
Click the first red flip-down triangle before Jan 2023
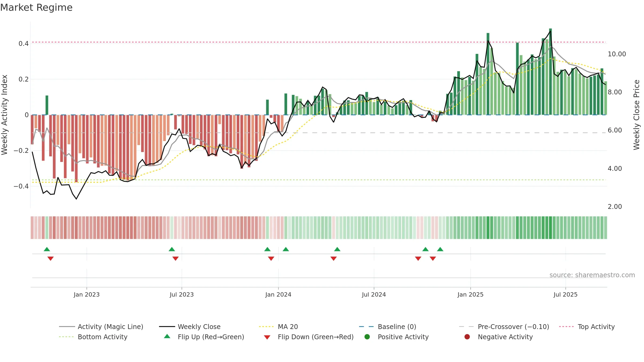[x=50, y=258]
